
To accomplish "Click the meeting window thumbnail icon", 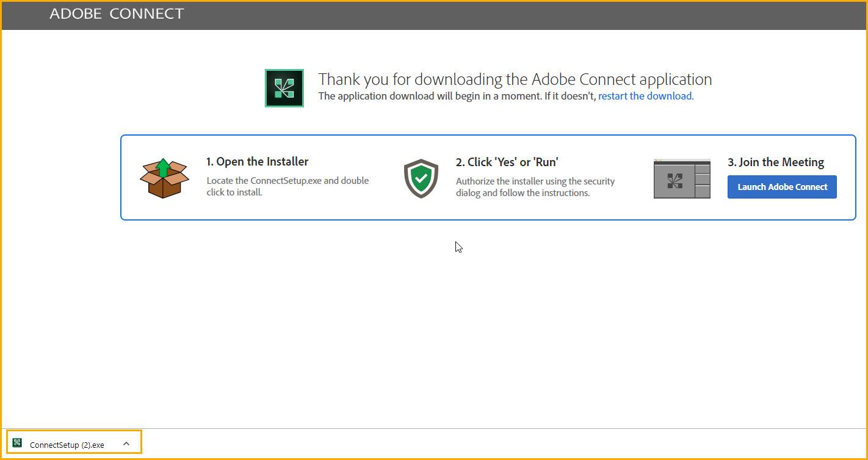I will (682, 178).
